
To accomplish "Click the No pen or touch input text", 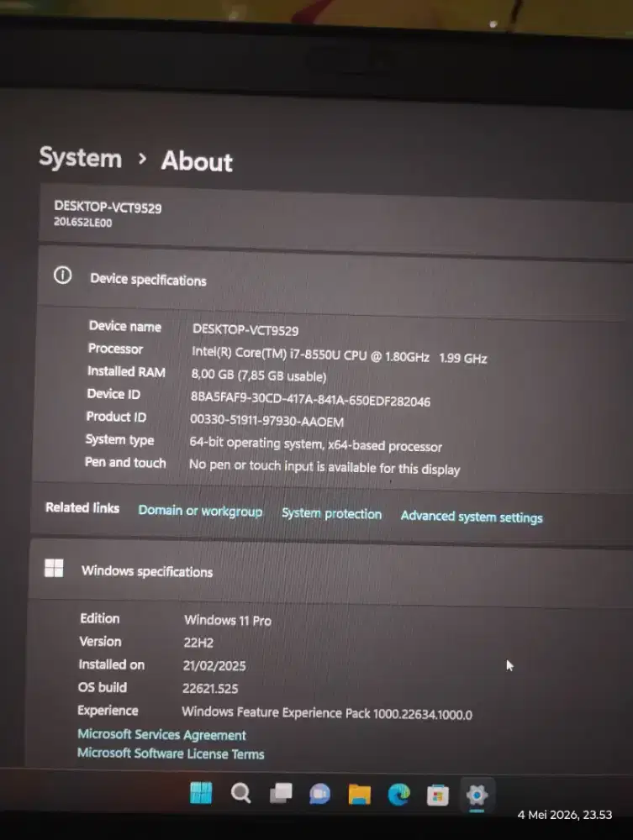I will [324, 466].
